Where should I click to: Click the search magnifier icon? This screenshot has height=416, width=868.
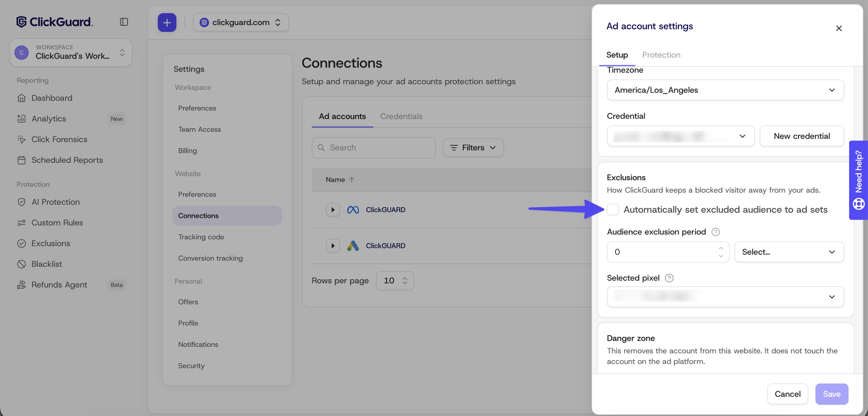(x=321, y=148)
